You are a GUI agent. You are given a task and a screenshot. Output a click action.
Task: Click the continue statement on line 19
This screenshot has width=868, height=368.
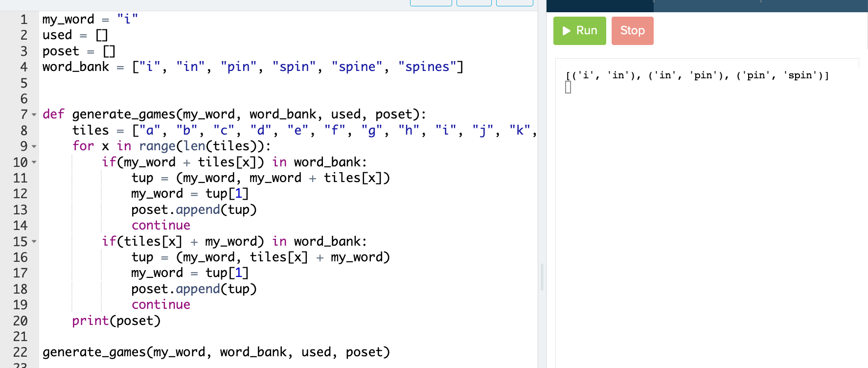click(x=160, y=305)
